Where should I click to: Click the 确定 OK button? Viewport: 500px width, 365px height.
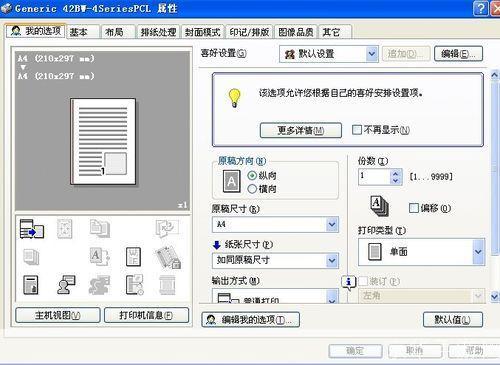pos(355,351)
